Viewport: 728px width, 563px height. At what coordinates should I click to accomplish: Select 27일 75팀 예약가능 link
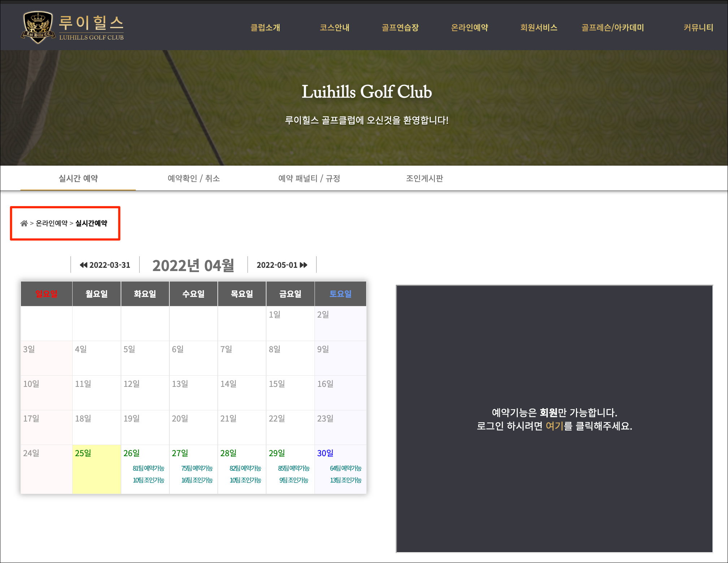tap(197, 468)
